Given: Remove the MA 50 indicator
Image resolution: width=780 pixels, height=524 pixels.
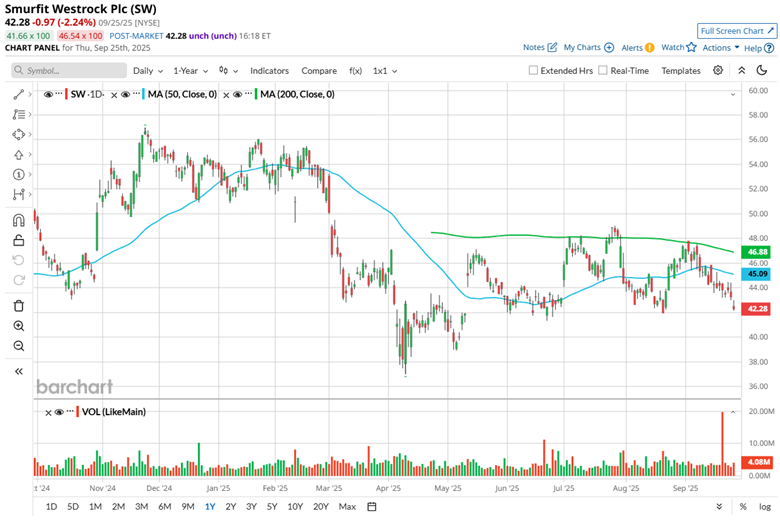Looking at the screenshot, I should point(114,95).
